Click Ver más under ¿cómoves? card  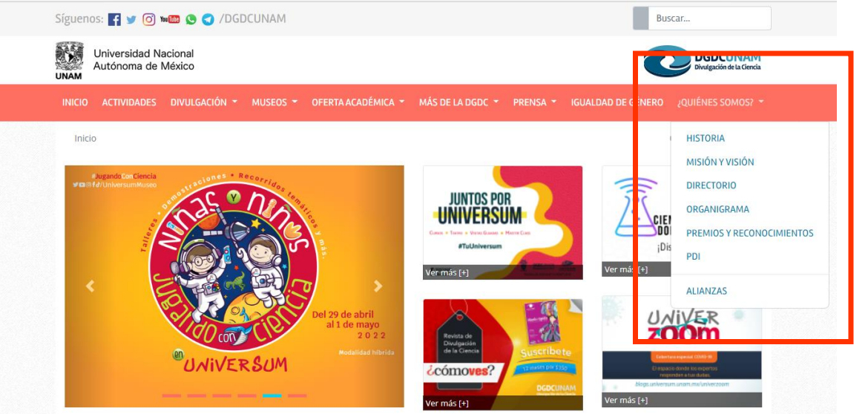coord(447,403)
